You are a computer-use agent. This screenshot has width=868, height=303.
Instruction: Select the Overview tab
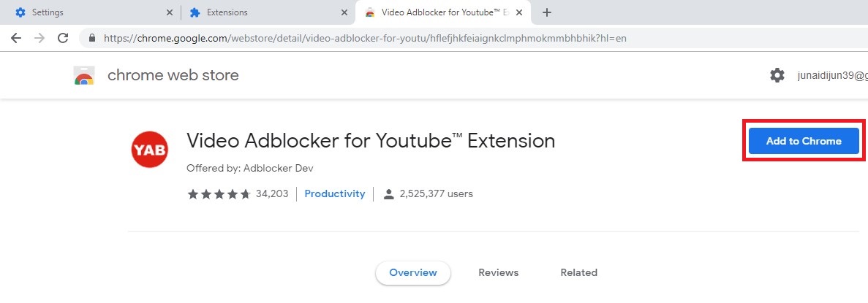point(413,272)
